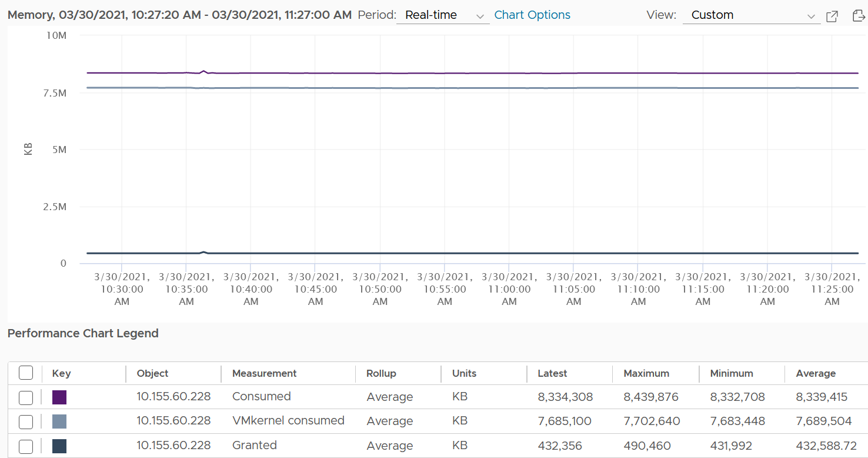Image resolution: width=868 pixels, height=458 pixels.
Task: Select the Granted measurement cell
Action: click(x=255, y=445)
